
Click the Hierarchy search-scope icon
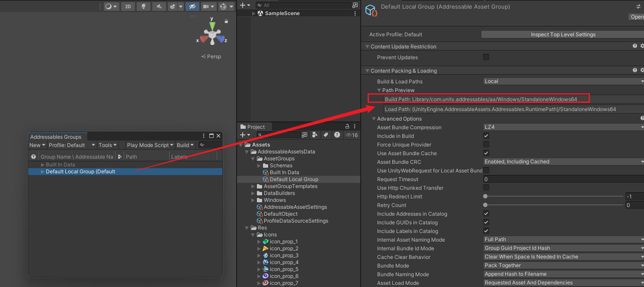click(355, 5)
